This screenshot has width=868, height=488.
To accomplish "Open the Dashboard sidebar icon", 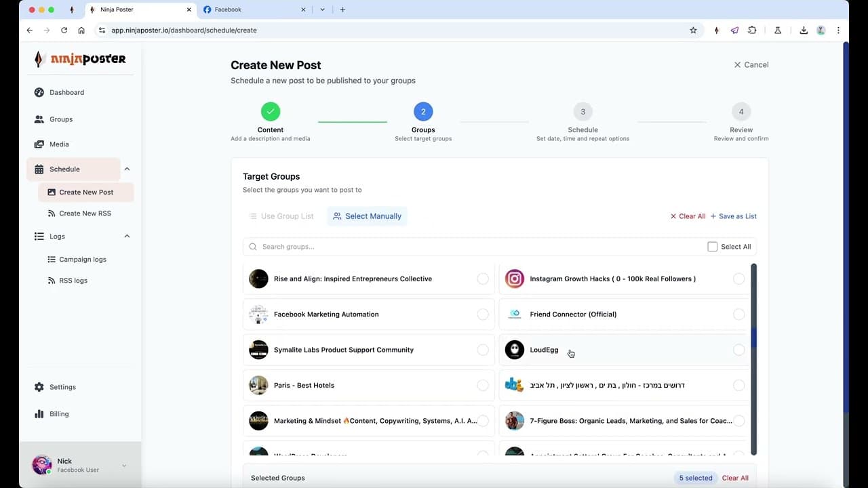I will tap(39, 92).
